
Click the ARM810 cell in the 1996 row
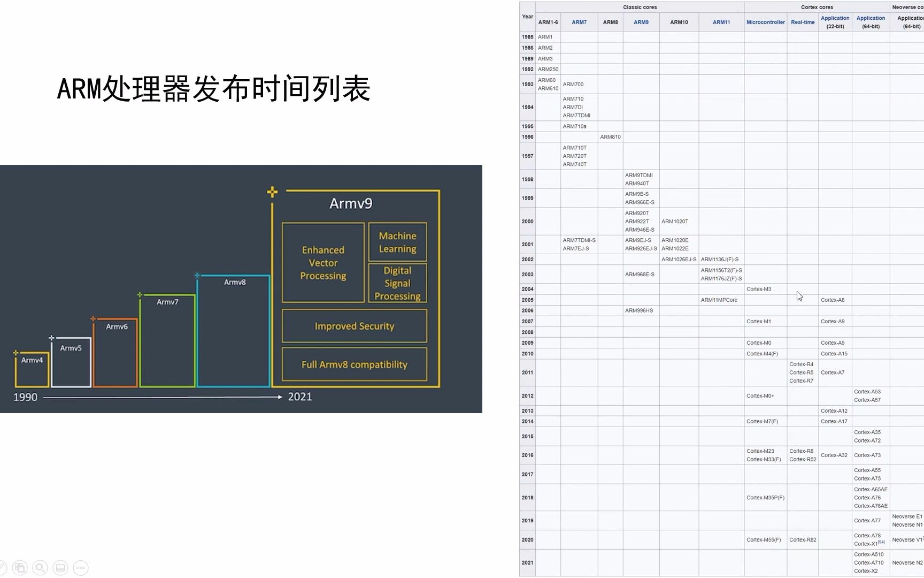610,137
